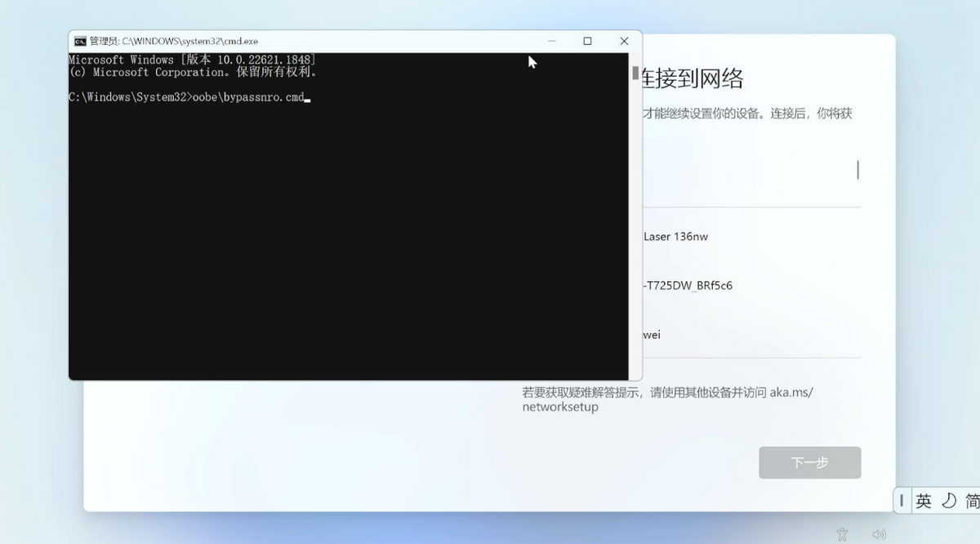Click the Microsoft Corporation copyright line

(192, 72)
